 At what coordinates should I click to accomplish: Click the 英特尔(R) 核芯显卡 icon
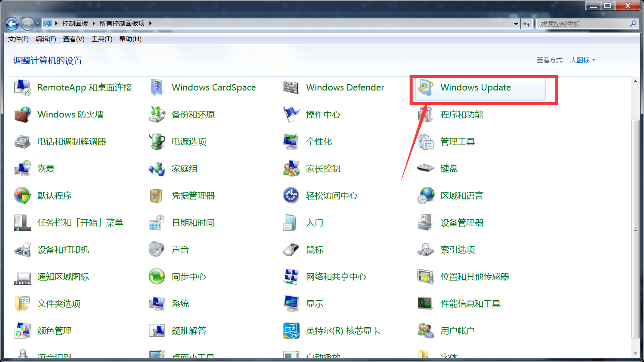(x=291, y=331)
